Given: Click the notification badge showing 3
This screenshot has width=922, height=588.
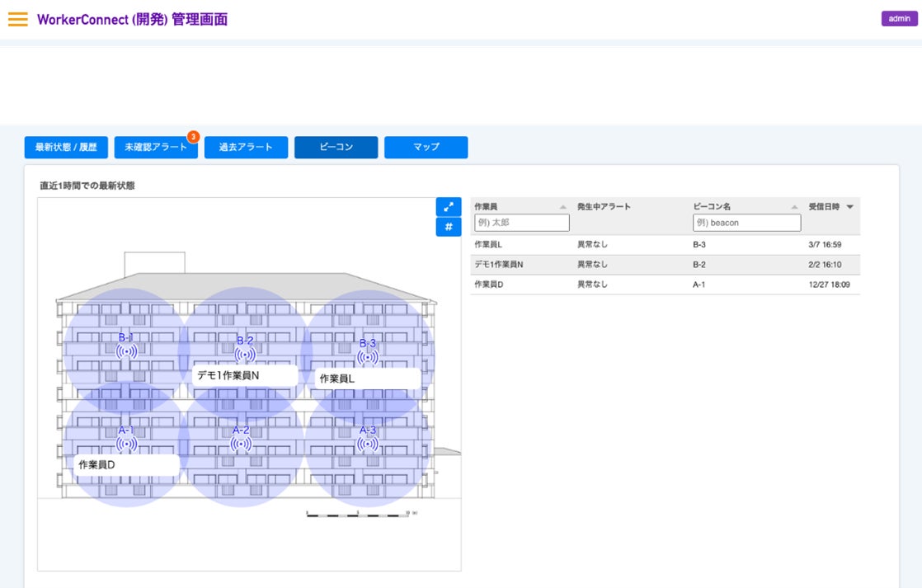Looking at the screenshot, I should (193, 137).
